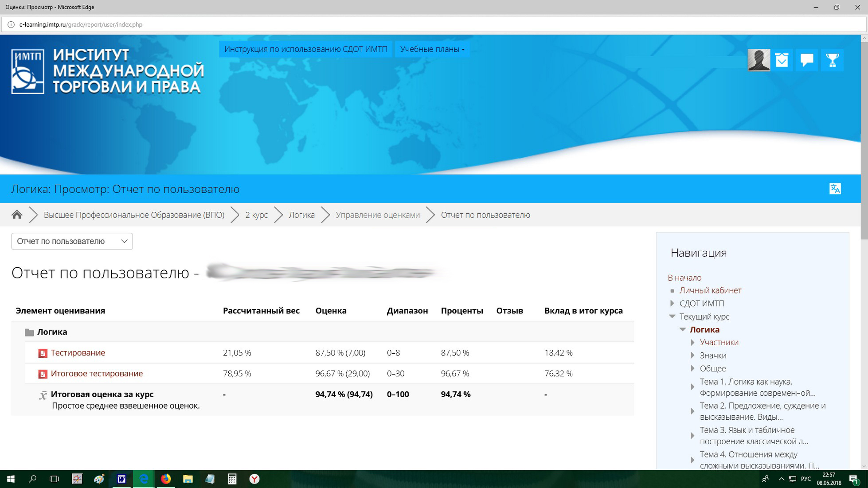Open File Explorer from the taskbar

pyautogui.click(x=188, y=479)
